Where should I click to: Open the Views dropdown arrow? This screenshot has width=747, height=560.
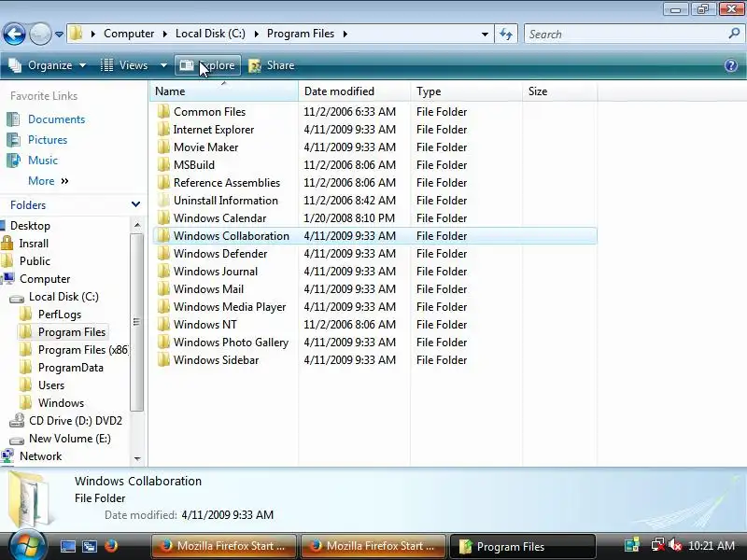click(x=163, y=65)
